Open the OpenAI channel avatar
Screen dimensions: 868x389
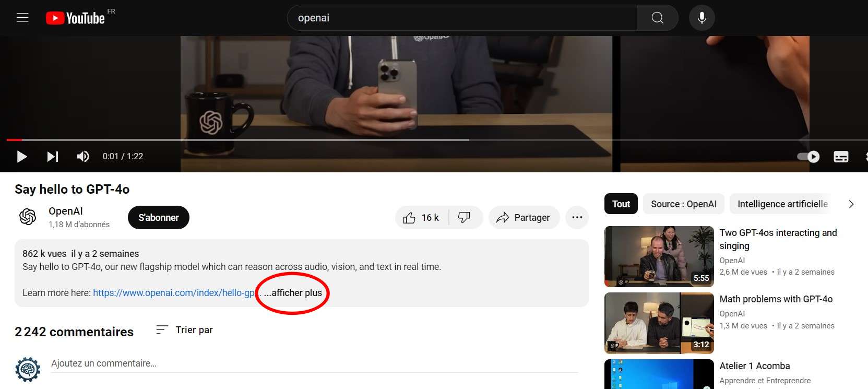coord(28,217)
